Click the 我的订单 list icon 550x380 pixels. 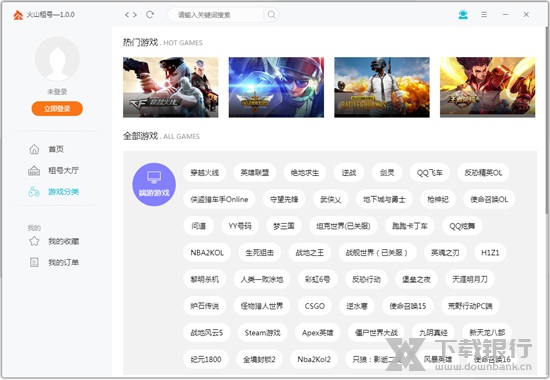[34, 262]
